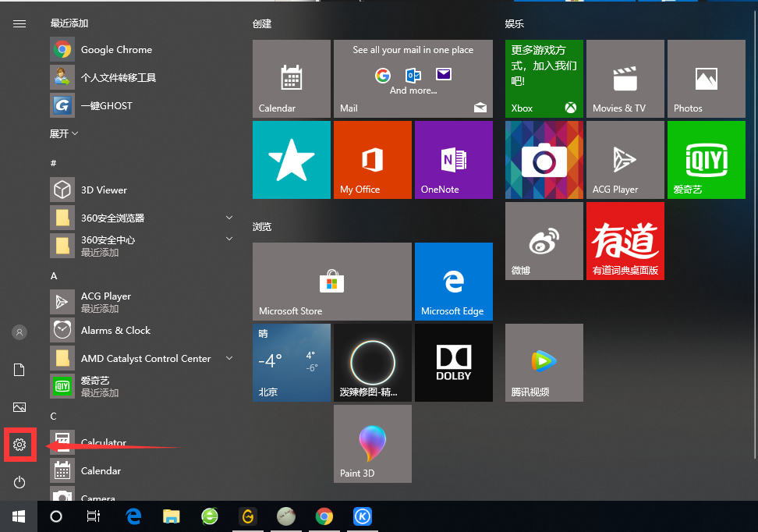Screen dimensions: 758x532
Task: Click the user account avatar icon
Action: (19, 332)
